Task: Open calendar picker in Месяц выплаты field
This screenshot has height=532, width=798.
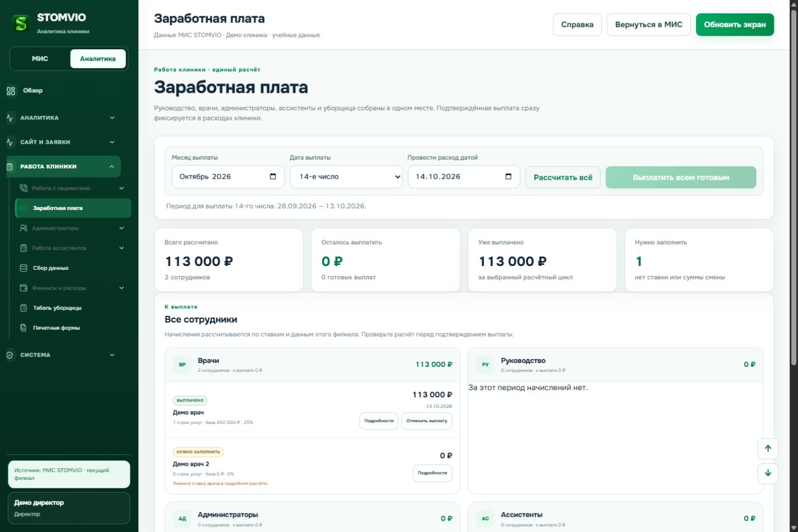Action: pos(273,176)
